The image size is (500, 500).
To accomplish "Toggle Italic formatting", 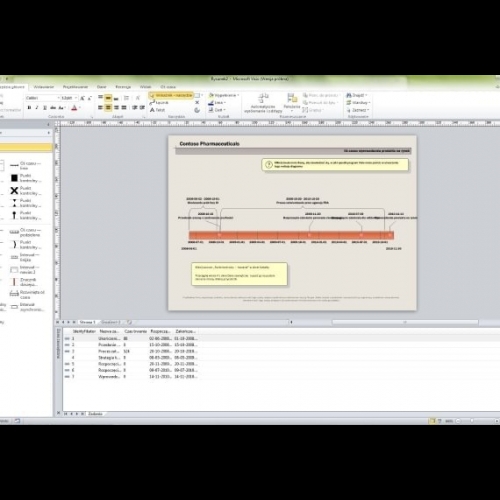I will pyautogui.click(x=37, y=108).
